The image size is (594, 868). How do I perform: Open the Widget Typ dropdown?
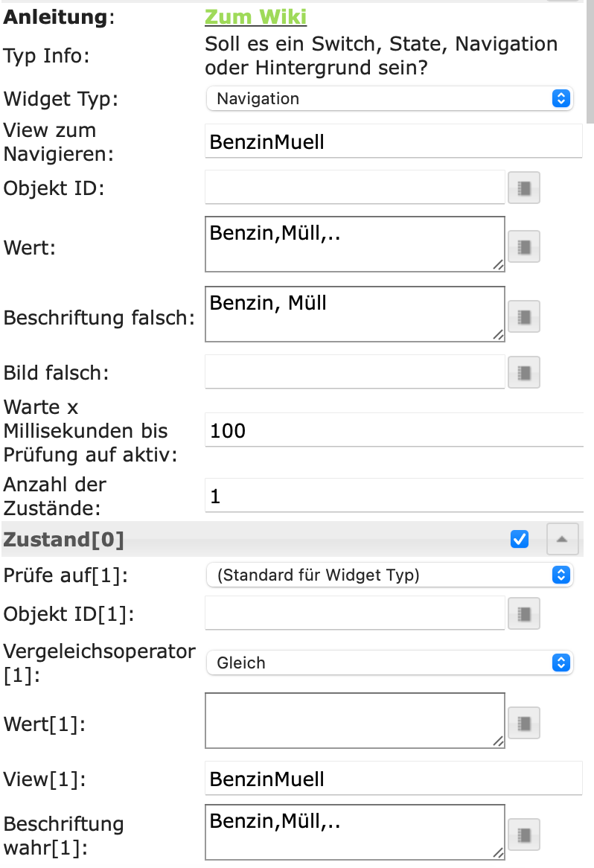[389, 98]
